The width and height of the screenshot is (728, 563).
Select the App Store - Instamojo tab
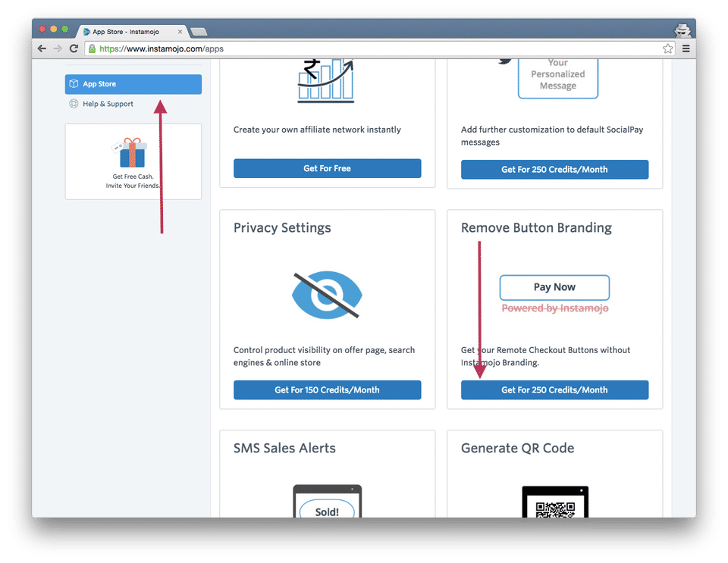click(131, 32)
